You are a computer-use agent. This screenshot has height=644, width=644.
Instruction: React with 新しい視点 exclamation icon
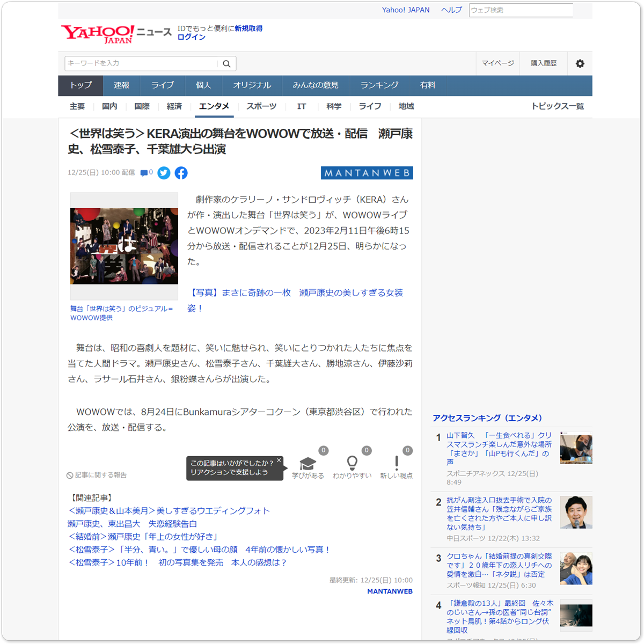coord(397,463)
